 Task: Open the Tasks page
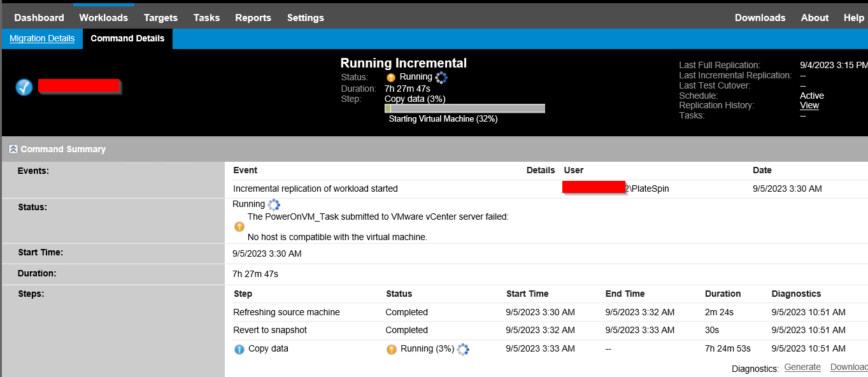206,18
